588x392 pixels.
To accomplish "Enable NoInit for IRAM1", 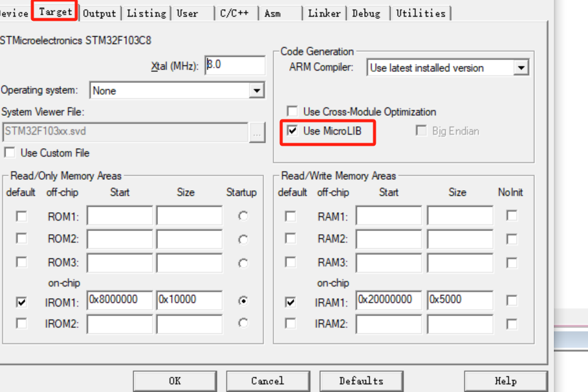I will tap(512, 300).
